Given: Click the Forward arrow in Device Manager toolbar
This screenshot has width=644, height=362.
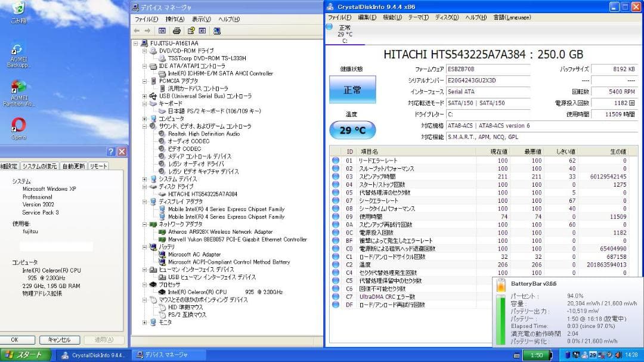Looking at the screenshot, I should click(147, 31).
